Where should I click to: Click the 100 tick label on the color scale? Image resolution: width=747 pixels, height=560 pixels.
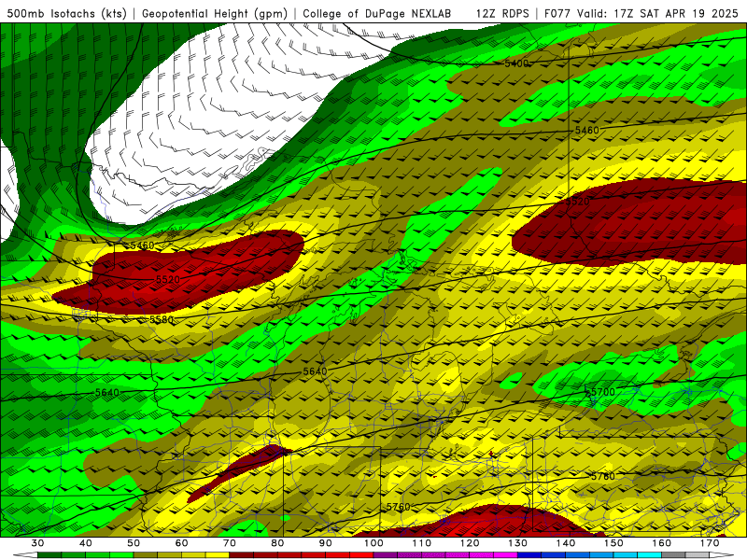373,543
